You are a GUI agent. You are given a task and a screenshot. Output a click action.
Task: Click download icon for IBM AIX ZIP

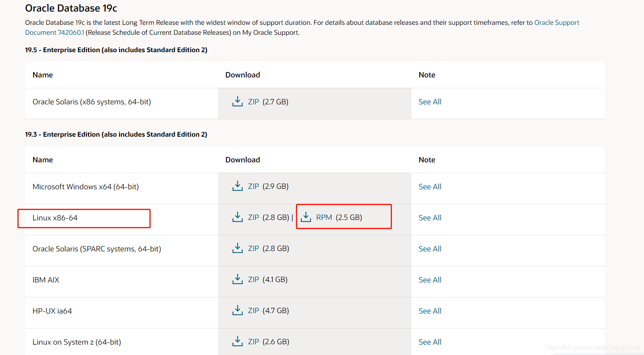click(x=238, y=279)
